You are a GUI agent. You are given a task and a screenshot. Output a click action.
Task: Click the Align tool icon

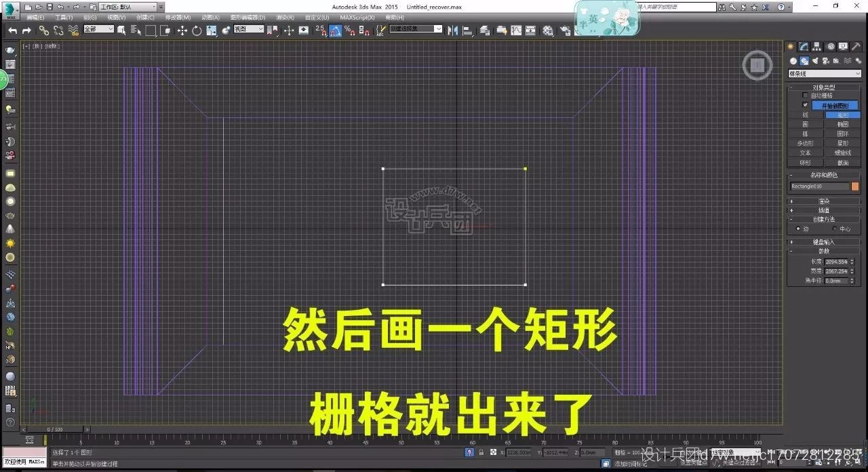[467, 31]
